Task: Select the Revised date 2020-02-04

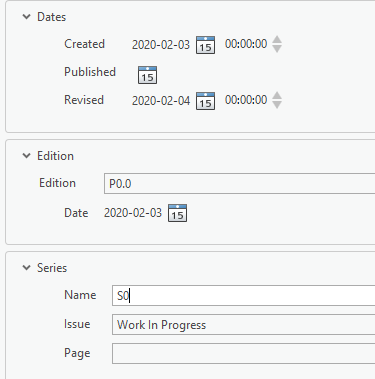Action: 161,101
